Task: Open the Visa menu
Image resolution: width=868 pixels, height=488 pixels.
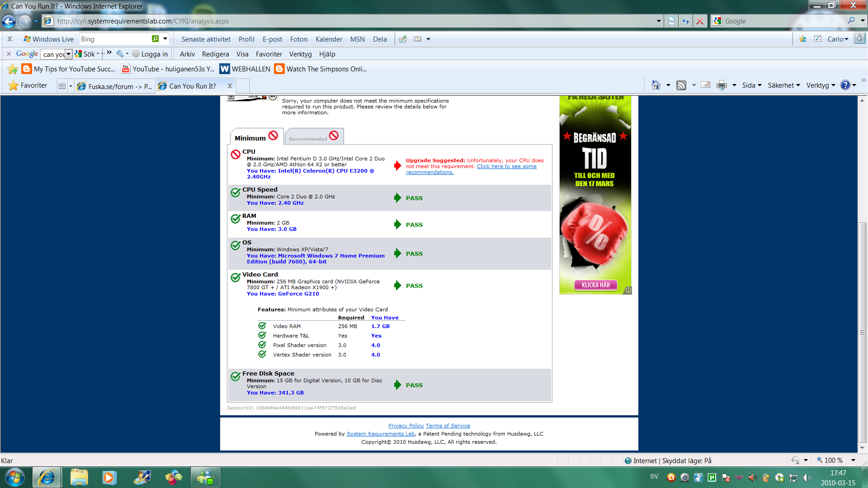Action: coord(242,54)
